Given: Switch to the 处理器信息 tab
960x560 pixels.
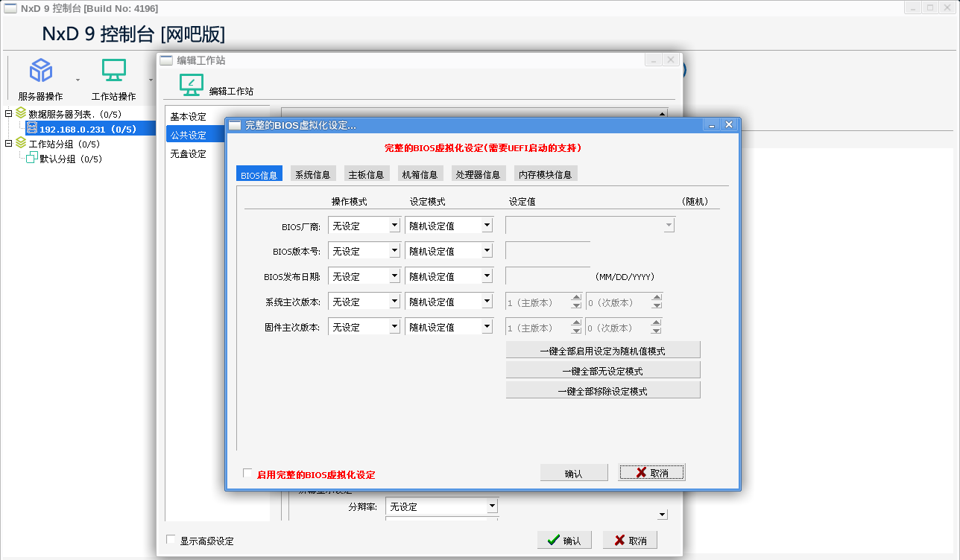Looking at the screenshot, I should point(478,173).
